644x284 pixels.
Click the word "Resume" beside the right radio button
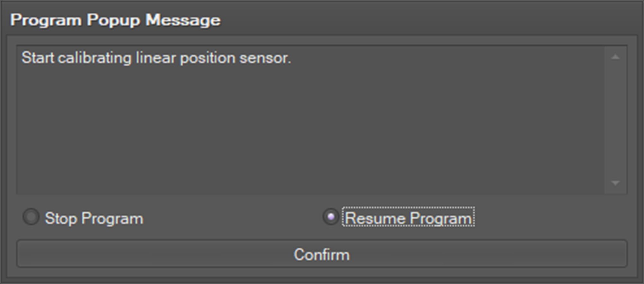point(375,218)
